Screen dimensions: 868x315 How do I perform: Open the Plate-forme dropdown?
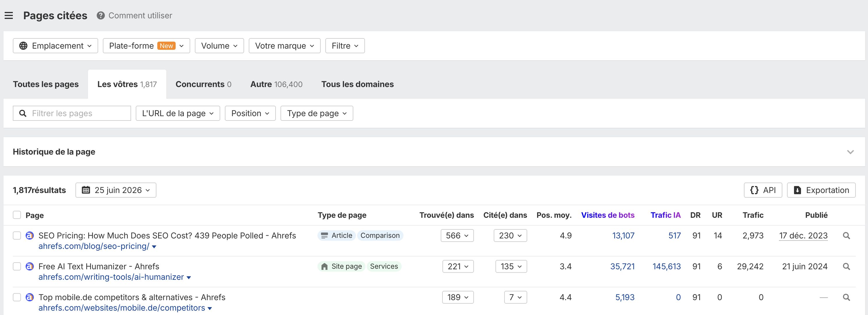coord(146,46)
